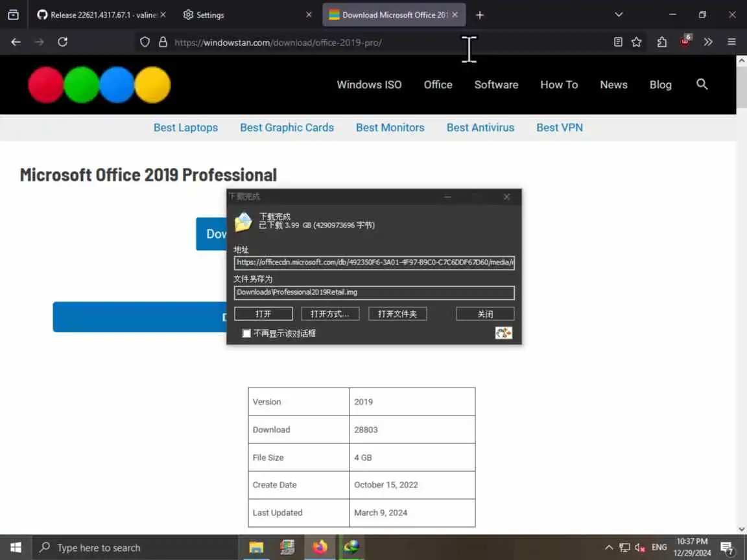Viewport: 747px width, 560px height.
Task: Bookmark this page with the star icon
Action: 637,42
